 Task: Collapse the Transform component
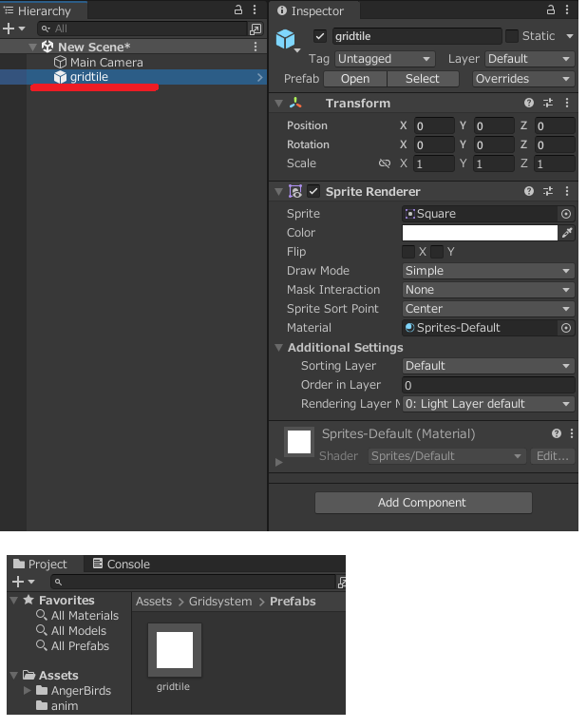point(279,103)
